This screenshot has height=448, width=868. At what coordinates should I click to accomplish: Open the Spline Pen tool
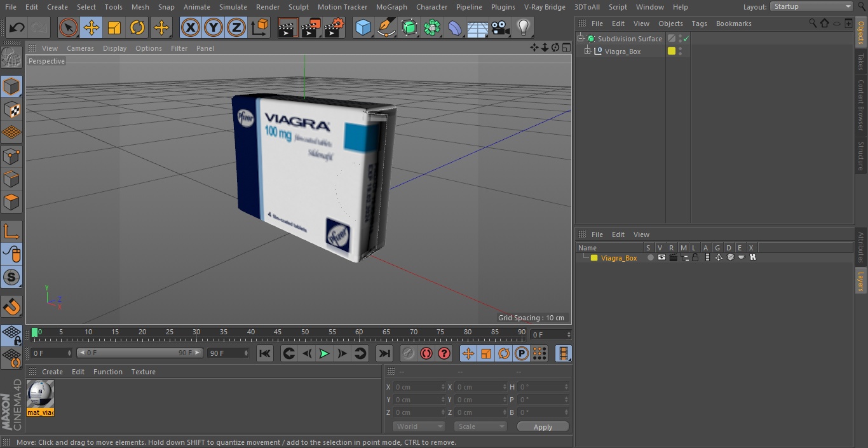pos(386,27)
